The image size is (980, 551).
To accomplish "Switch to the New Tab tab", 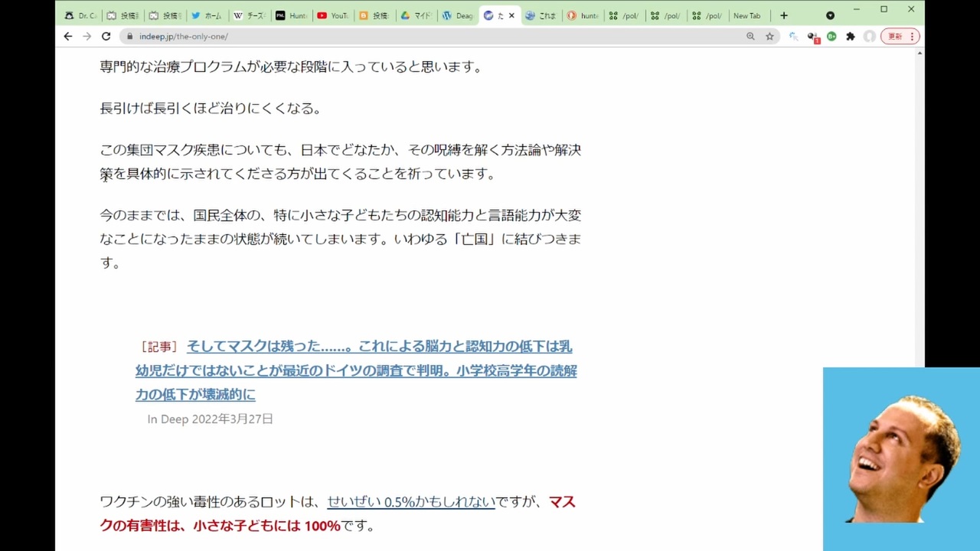I will pos(746,15).
